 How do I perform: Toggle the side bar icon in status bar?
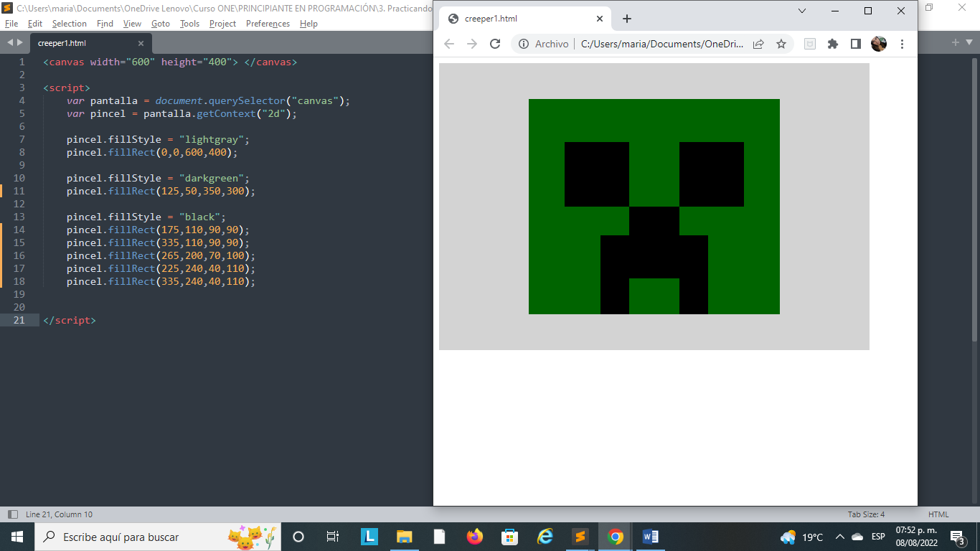[12, 514]
